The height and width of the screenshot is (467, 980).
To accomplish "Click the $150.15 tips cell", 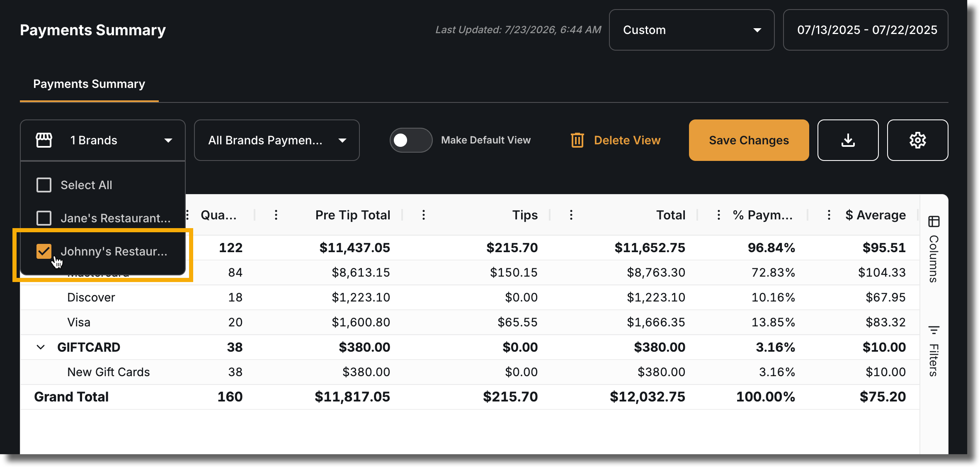I will (x=514, y=272).
